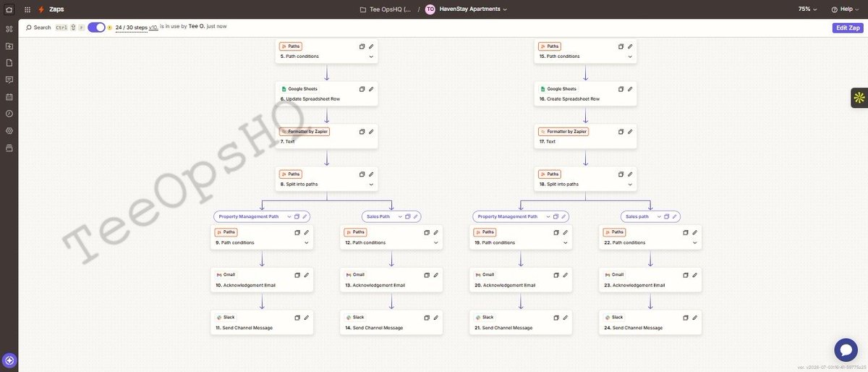Select step 7 Formatter by Zapier badge
This screenshot has height=372, width=868.
point(305,132)
